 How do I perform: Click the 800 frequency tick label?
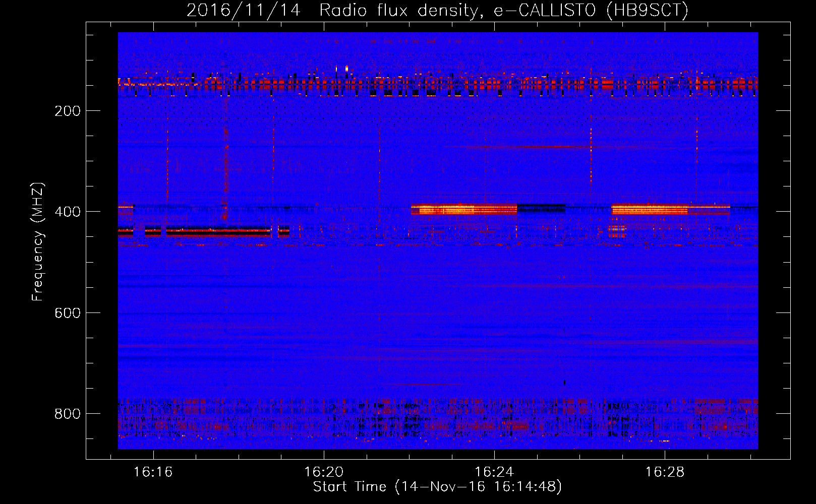pos(68,414)
